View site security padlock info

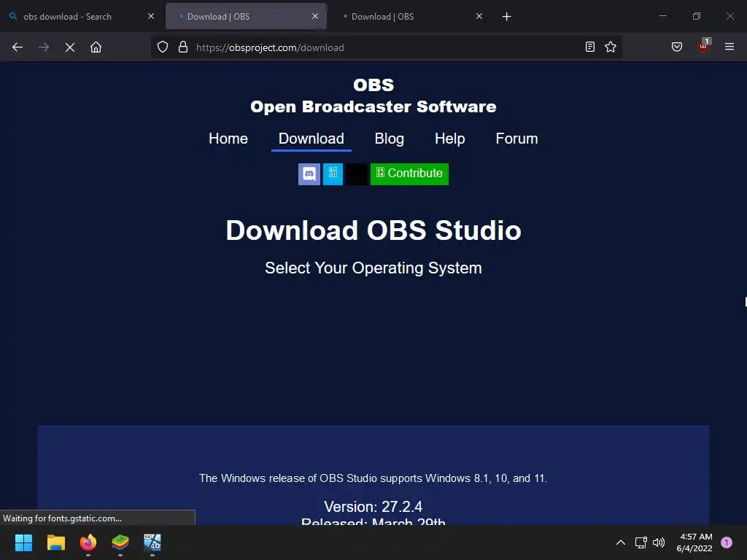[183, 47]
